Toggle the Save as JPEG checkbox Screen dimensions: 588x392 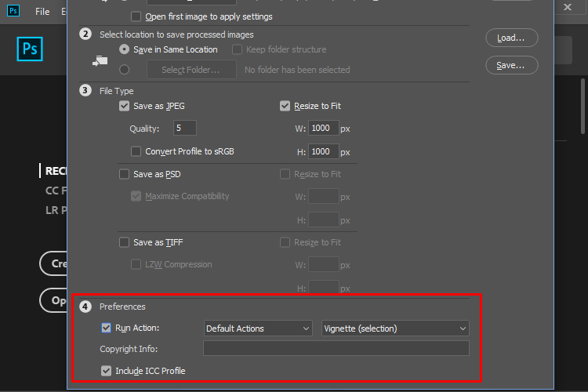pos(124,106)
